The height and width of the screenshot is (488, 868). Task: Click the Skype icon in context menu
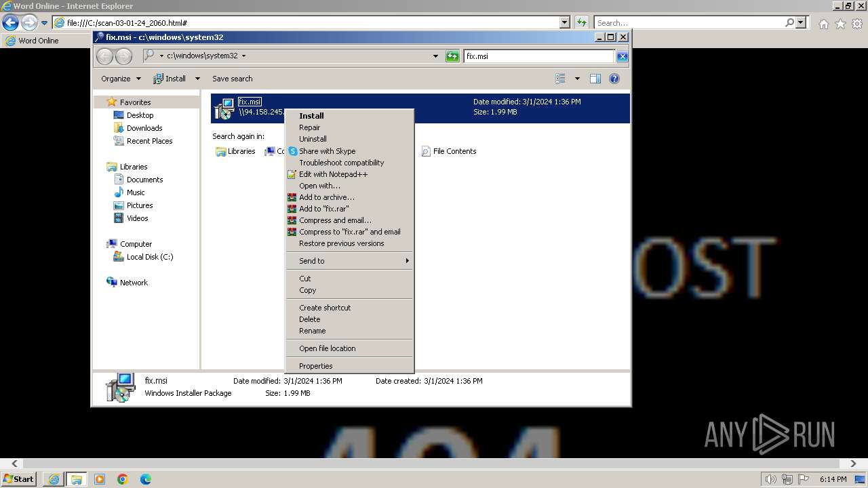coord(292,151)
